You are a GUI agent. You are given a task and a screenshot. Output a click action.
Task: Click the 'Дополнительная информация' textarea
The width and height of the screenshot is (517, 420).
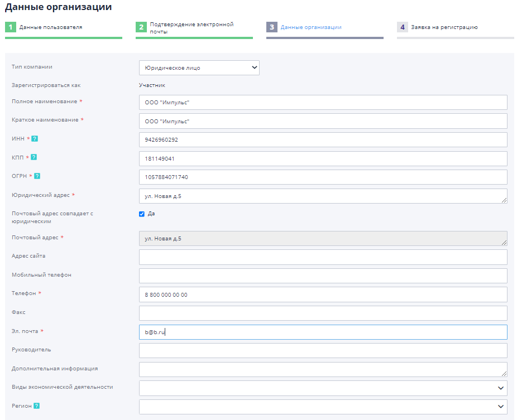(322, 368)
